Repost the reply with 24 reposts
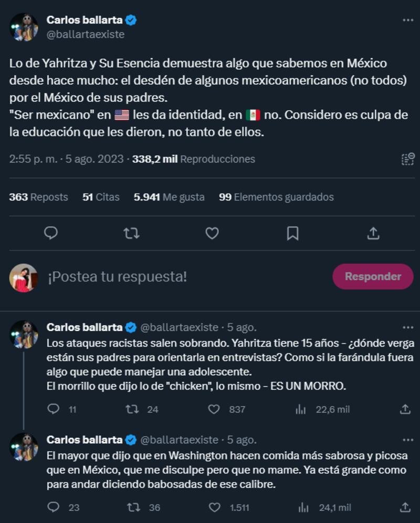The height and width of the screenshot is (523, 420). coord(132,409)
